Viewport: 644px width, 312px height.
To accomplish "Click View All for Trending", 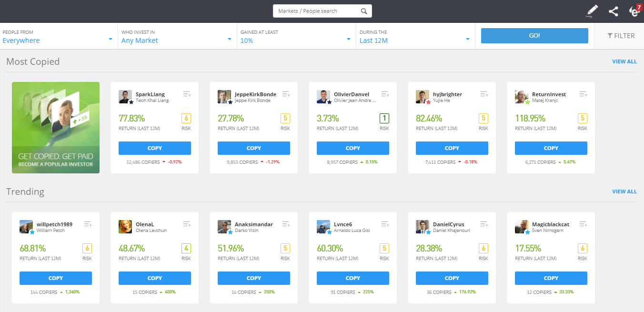I will click(624, 191).
